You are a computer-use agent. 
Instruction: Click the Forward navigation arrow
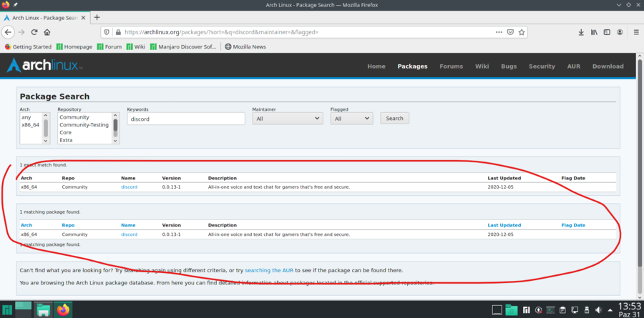[x=21, y=32]
